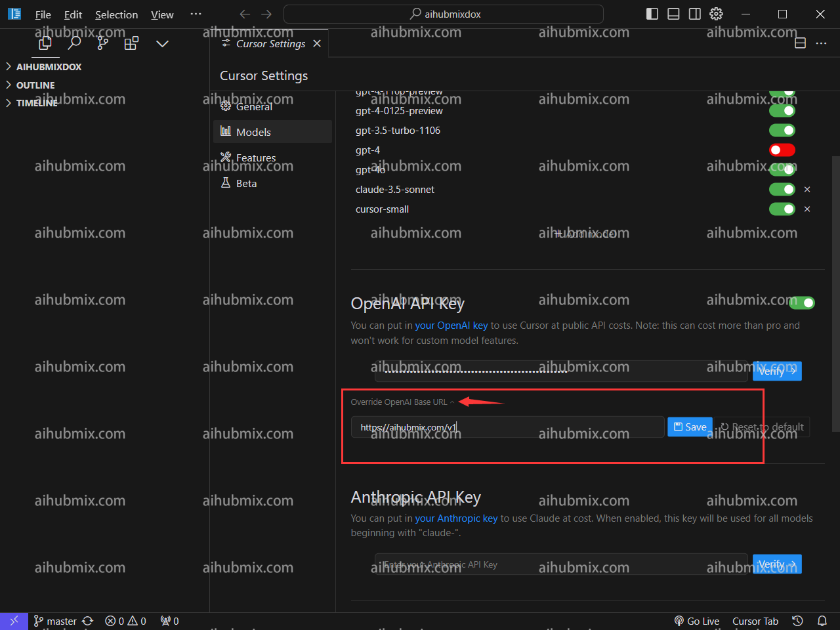The image size is (840, 630).
Task: Click Cursor Tab in status bar
Action: coord(755,621)
